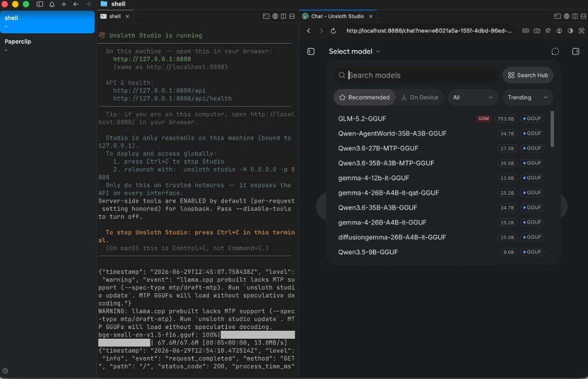Choose gemma-4-12b-it-GGUF model
This screenshot has width=588, height=379.
point(440,177)
